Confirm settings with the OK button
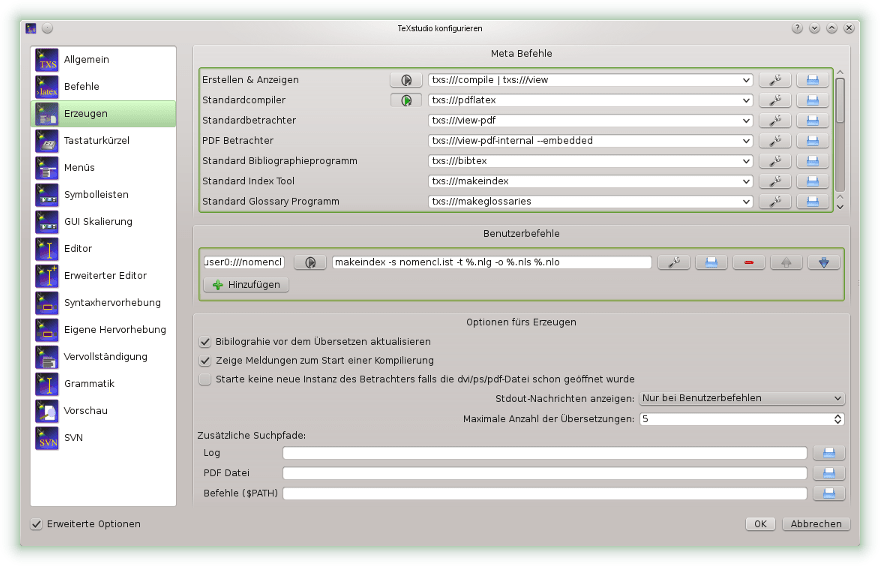Image resolution: width=880 pixels, height=566 pixels. click(x=760, y=524)
